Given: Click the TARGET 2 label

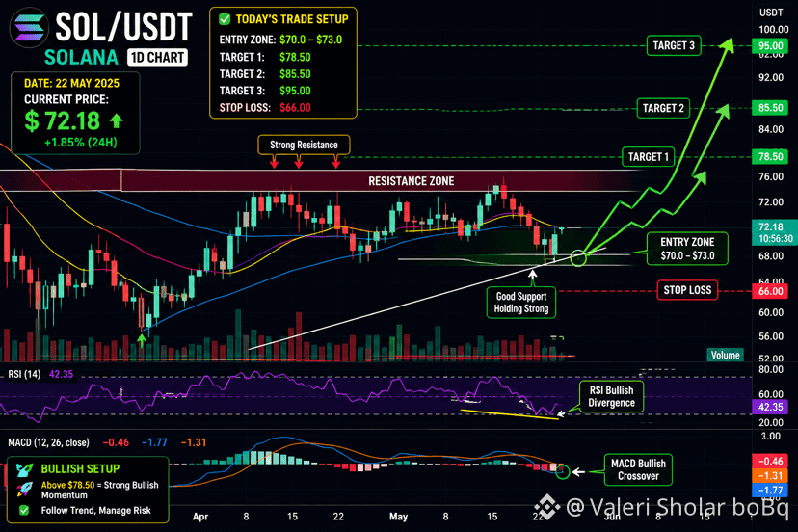Looking at the screenshot, I should (x=663, y=109).
